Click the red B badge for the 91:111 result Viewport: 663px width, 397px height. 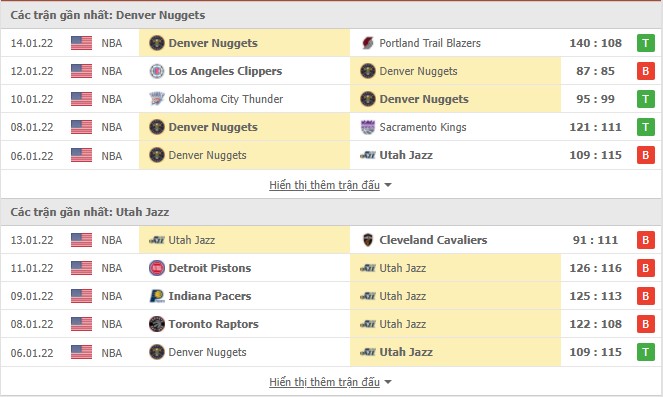pos(646,240)
